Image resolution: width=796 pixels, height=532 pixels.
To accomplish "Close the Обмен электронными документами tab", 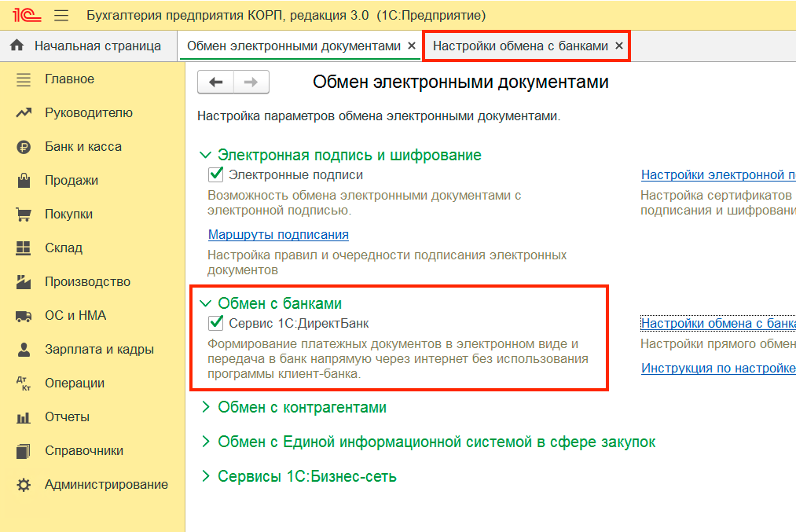I will (412, 46).
